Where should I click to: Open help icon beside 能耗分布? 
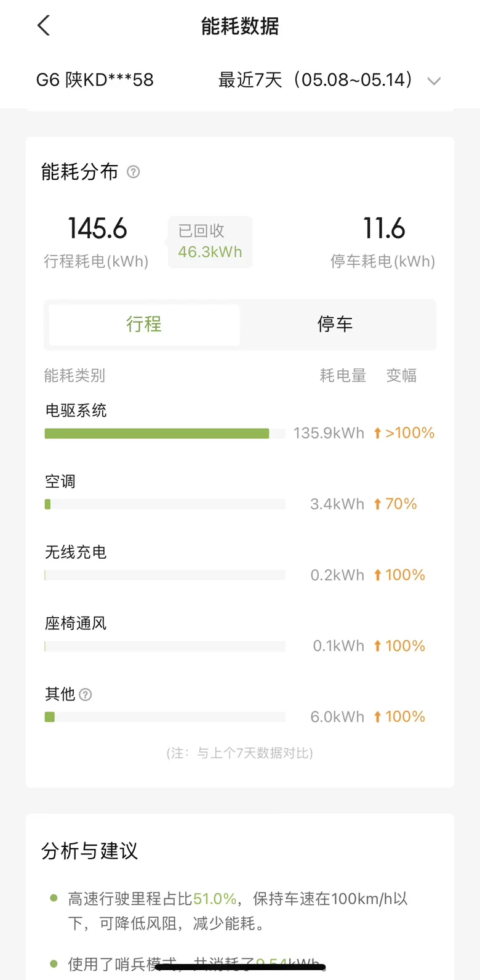[x=133, y=172]
